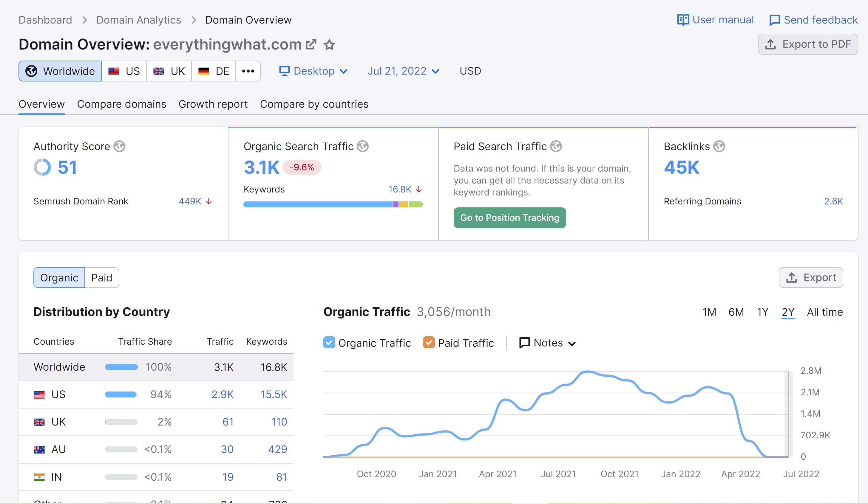This screenshot has height=504, width=868.
Task: Click the keyword distribution color bar
Action: [x=333, y=205]
